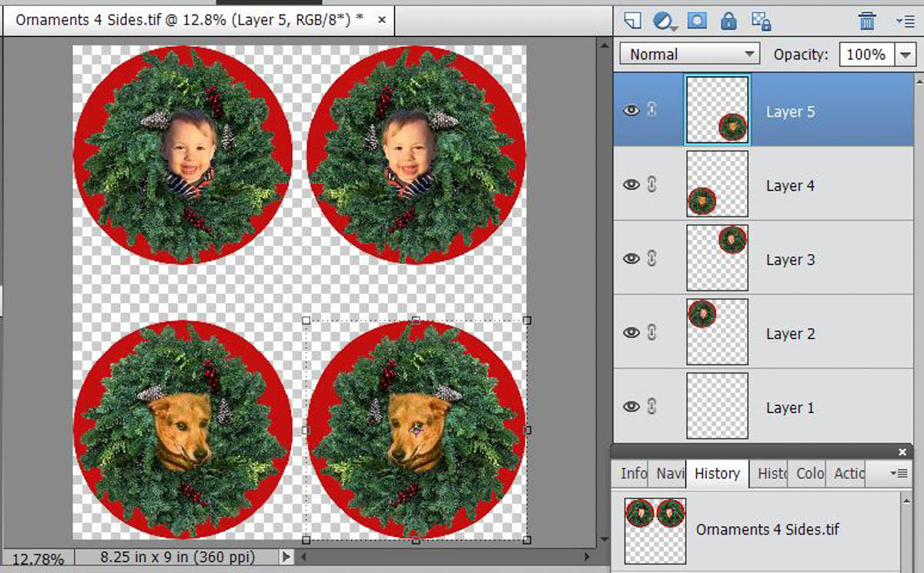This screenshot has height=573, width=924.
Task: Click the bottom-middle transform handle of selection
Action: pyautogui.click(x=416, y=541)
